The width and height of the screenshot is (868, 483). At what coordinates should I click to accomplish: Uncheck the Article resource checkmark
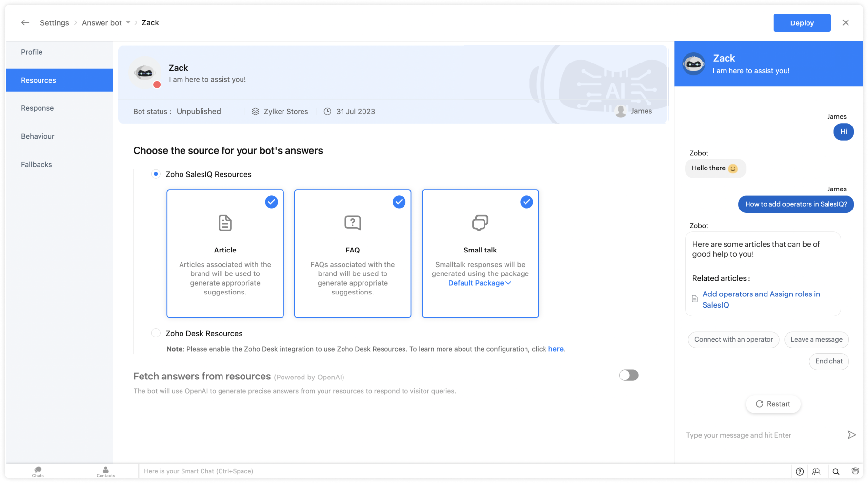[x=271, y=202]
